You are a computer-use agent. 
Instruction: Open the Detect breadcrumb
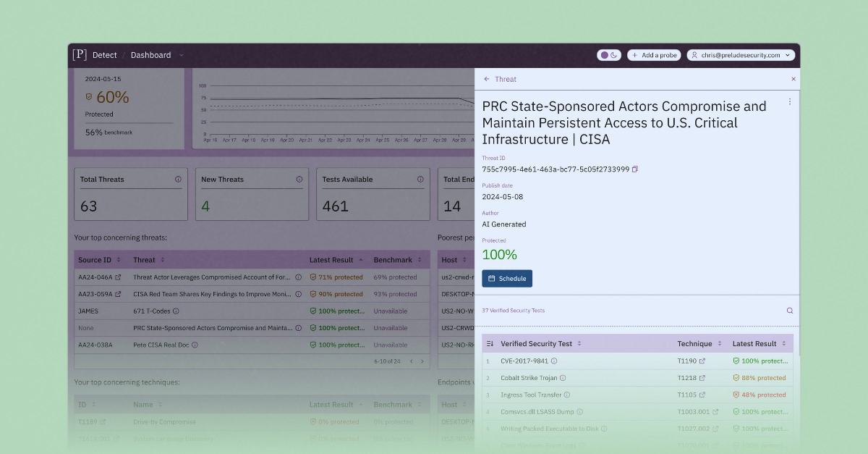(106, 55)
